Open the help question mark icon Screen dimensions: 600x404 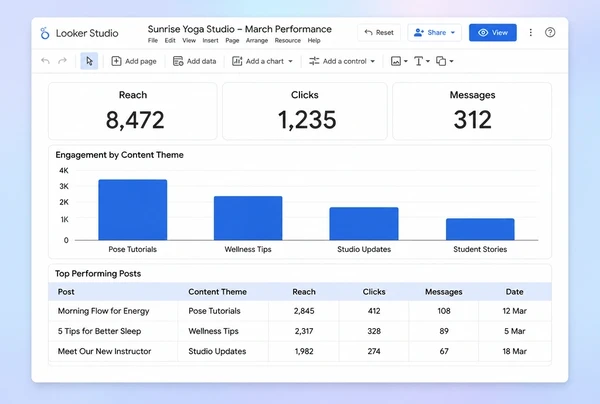click(x=550, y=33)
